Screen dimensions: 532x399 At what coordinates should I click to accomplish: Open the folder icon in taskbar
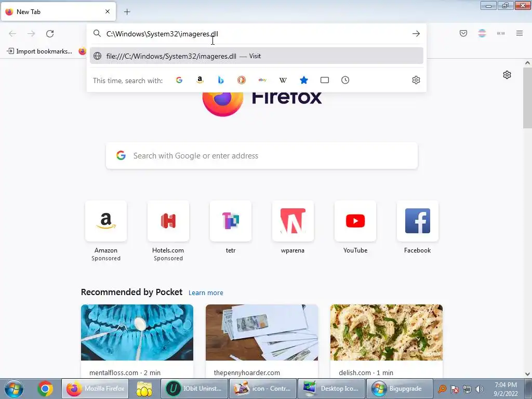(x=144, y=389)
